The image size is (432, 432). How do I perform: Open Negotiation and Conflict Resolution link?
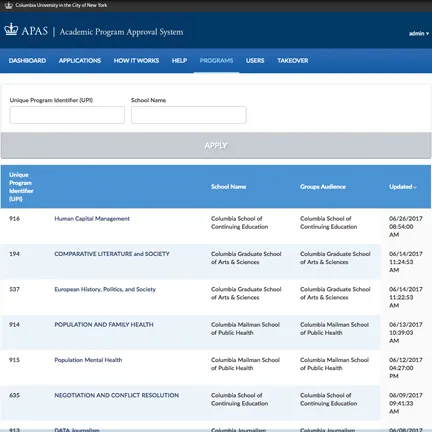pos(117,395)
